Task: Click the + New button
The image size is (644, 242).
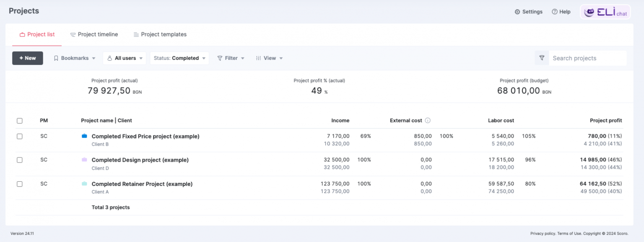Action: click(x=28, y=58)
